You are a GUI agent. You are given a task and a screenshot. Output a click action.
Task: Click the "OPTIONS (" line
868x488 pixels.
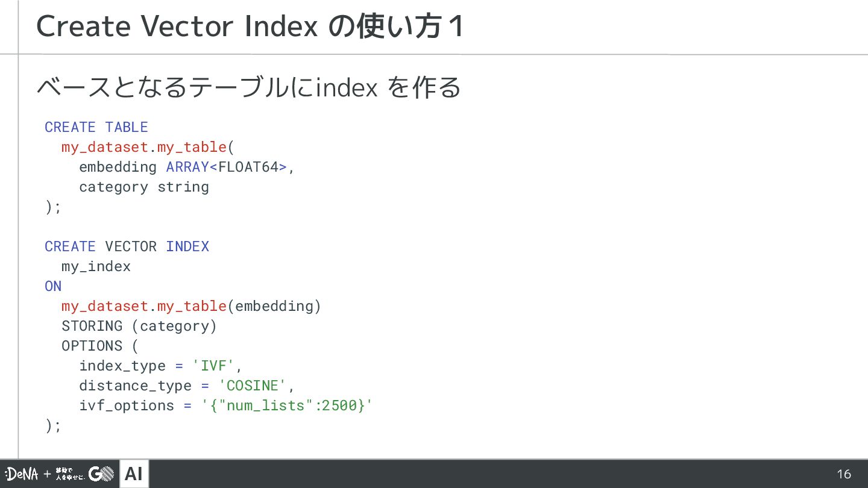pos(100,346)
